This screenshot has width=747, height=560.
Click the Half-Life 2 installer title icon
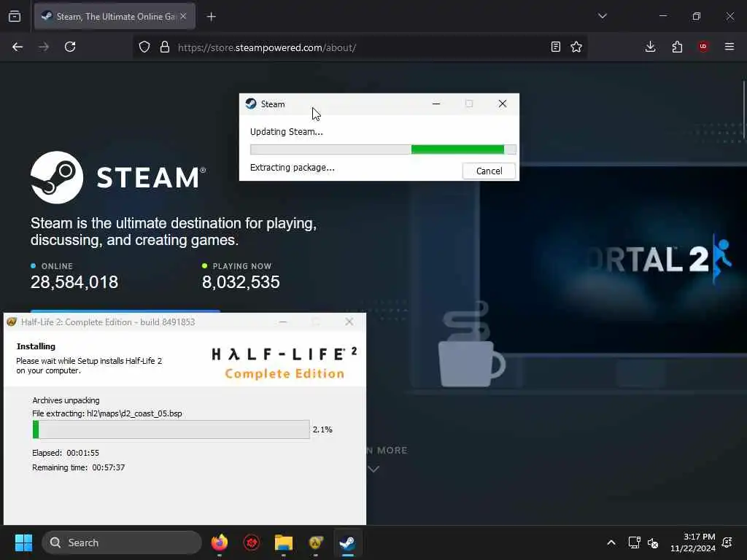12,322
